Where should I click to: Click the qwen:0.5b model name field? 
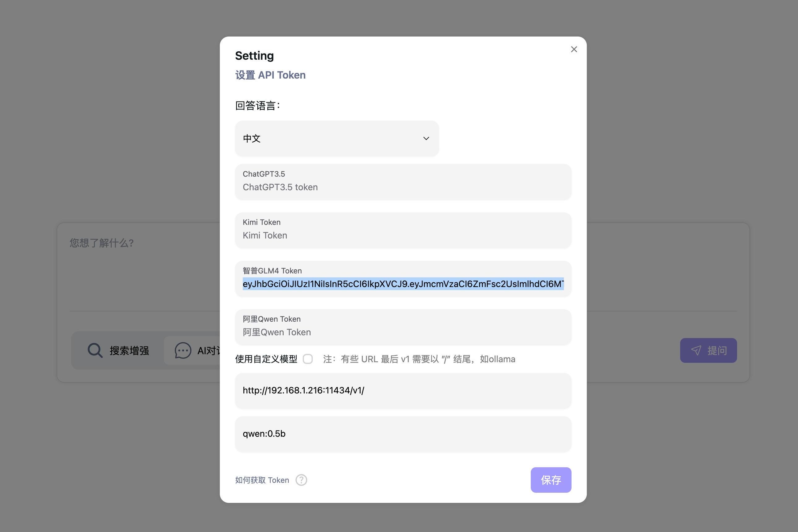coord(402,434)
